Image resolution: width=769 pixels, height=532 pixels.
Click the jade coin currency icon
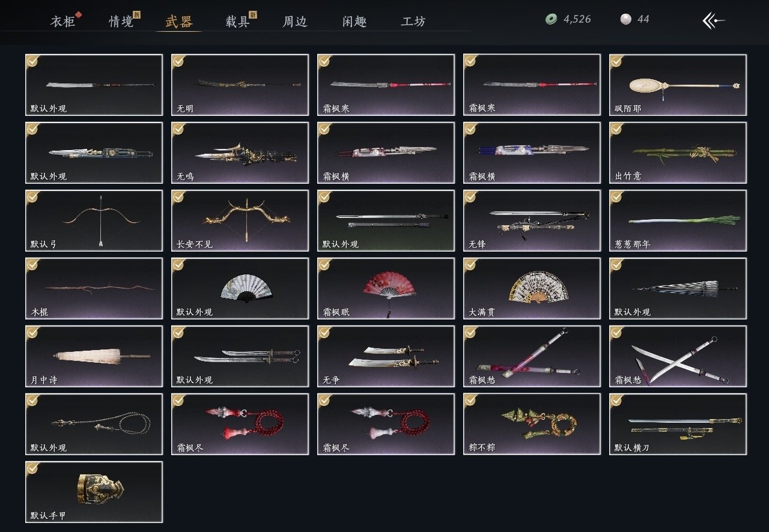[550, 19]
